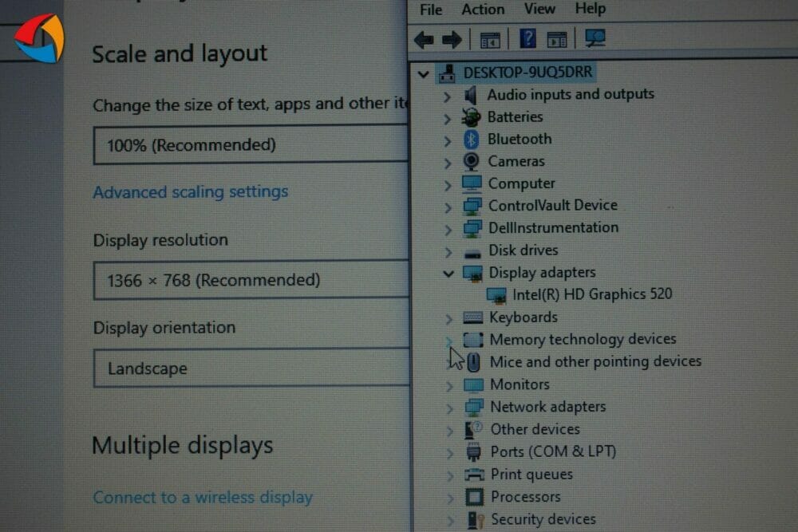Screen dimensions: 798x532
Task: Click the ControlVault Device icon
Action: pyautogui.click(x=472, y=206)
